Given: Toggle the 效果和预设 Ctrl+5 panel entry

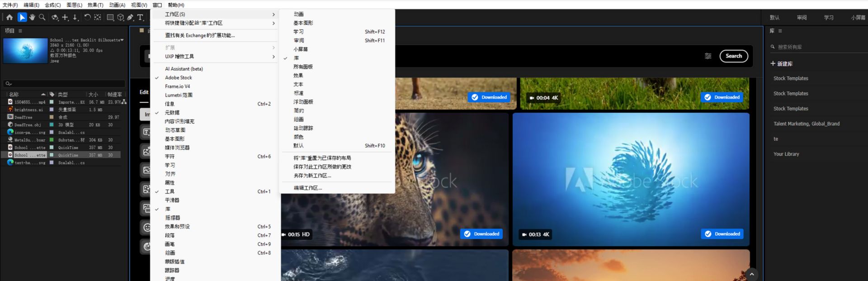Looking at the screenshot, I should tap(214, 227).
